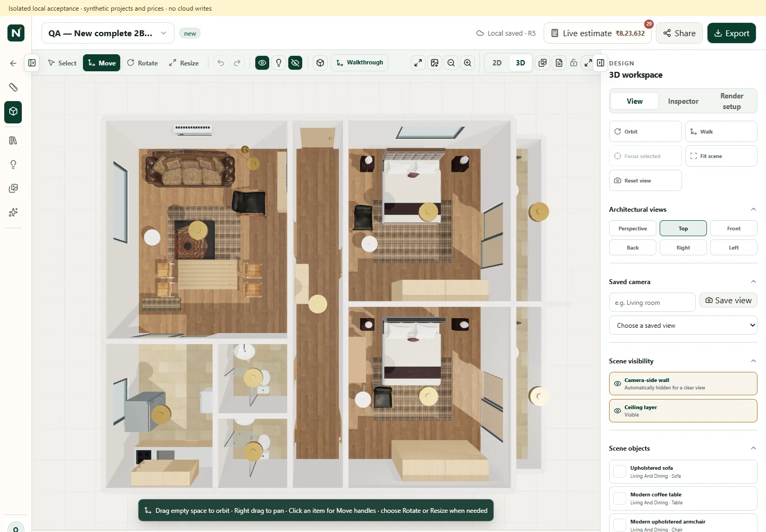766x532 pixels.
Task: Toggle Camera-side wall visibility
Action: point(683,384)
